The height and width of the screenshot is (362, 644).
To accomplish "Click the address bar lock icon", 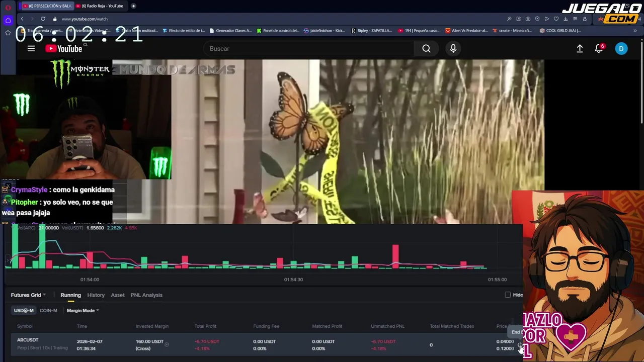I will 55,19.
